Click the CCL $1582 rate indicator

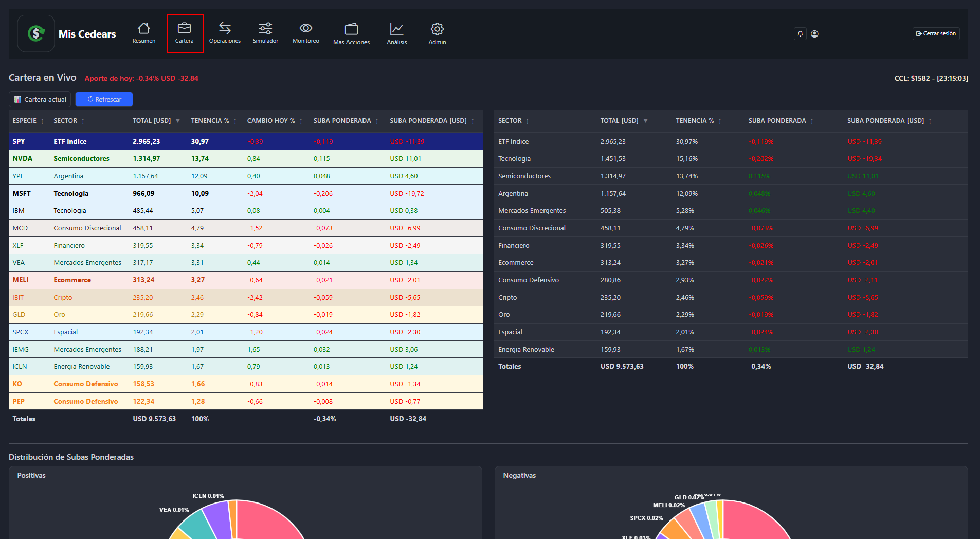931,78
